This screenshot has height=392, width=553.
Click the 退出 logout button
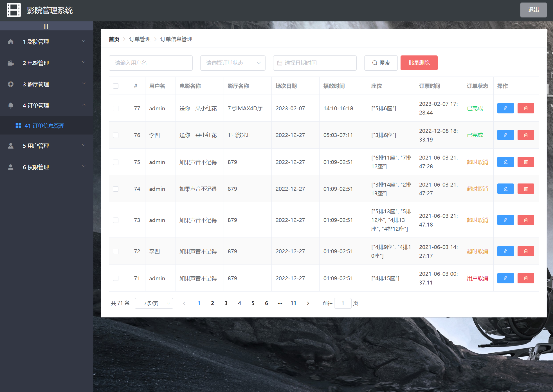click(x=533, y=10)
